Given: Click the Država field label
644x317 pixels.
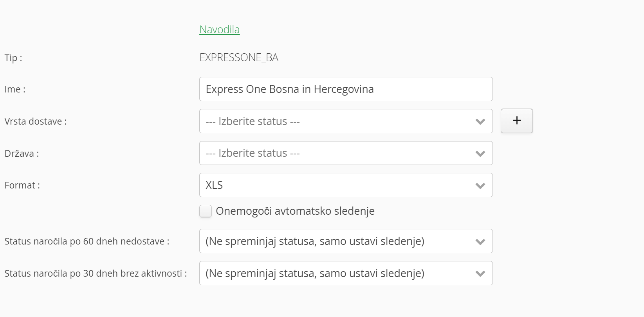Looking at the screenshot, I should coord(22,154).
